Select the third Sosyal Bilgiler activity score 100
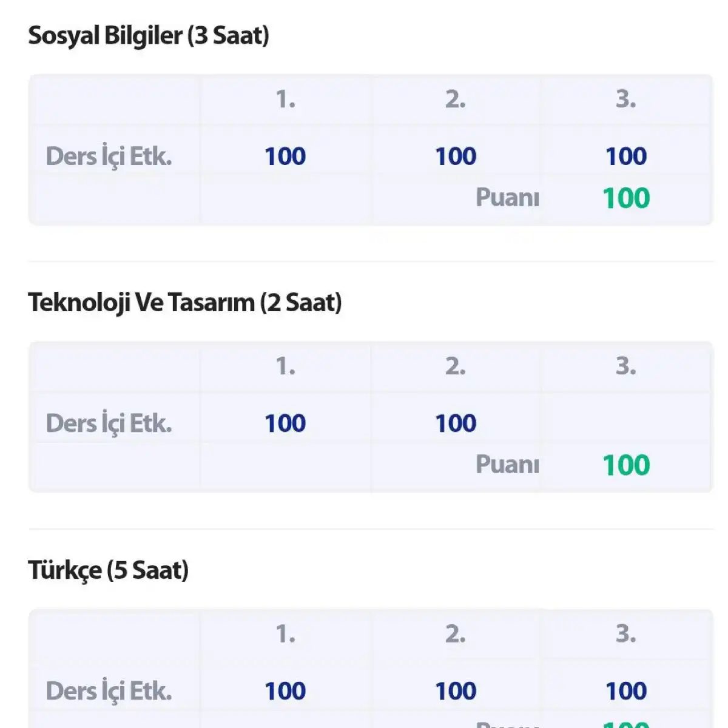 626,157
